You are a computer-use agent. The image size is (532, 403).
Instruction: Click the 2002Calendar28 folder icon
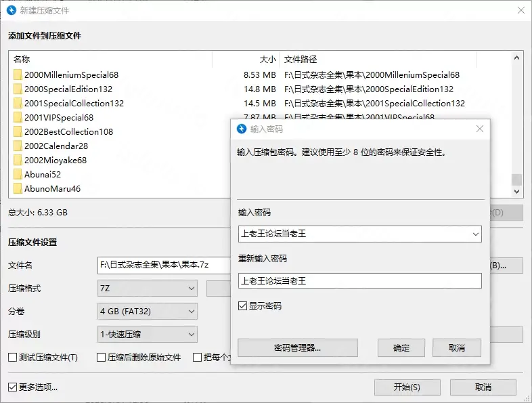tap(18, 146)
